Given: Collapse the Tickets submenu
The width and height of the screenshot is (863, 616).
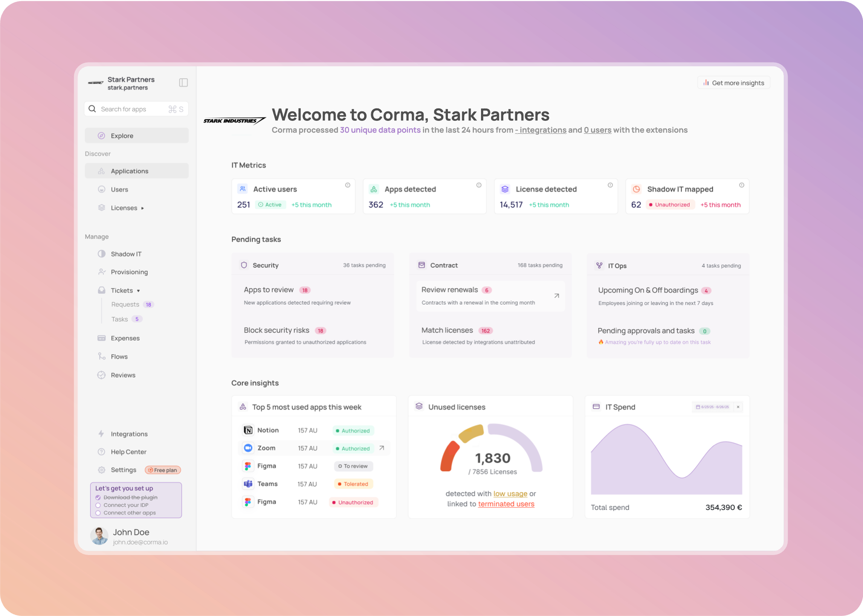Looking at the screenshot, I should coord(139,291).
